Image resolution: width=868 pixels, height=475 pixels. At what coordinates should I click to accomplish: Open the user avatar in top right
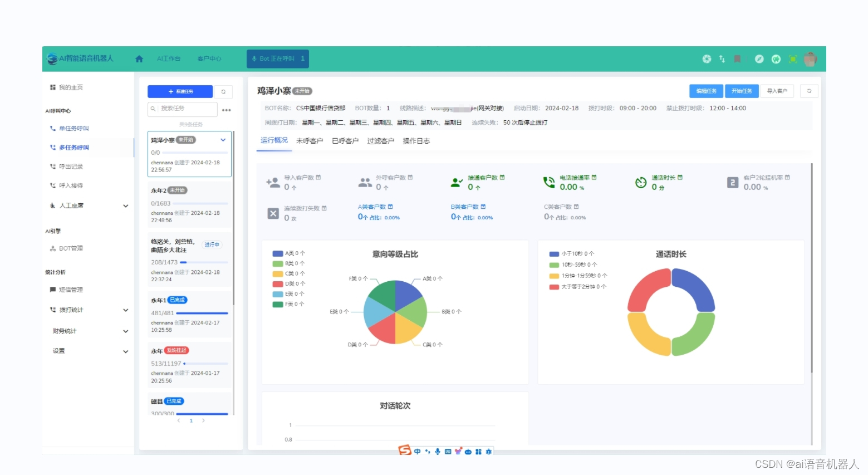coord(810,59)
